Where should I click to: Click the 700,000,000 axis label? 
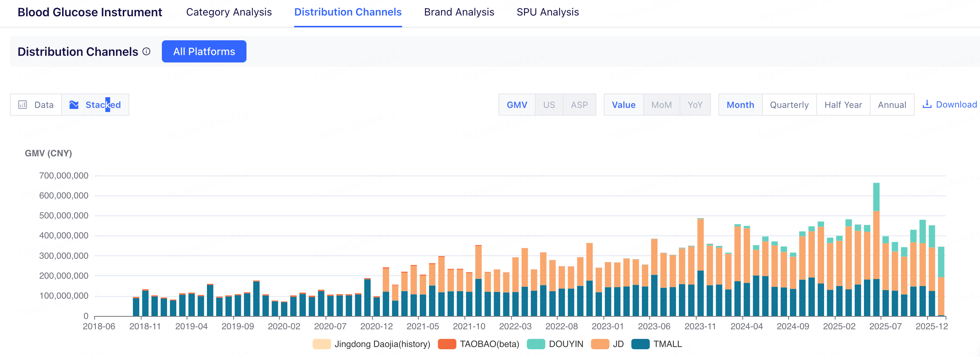click(64, 176)
